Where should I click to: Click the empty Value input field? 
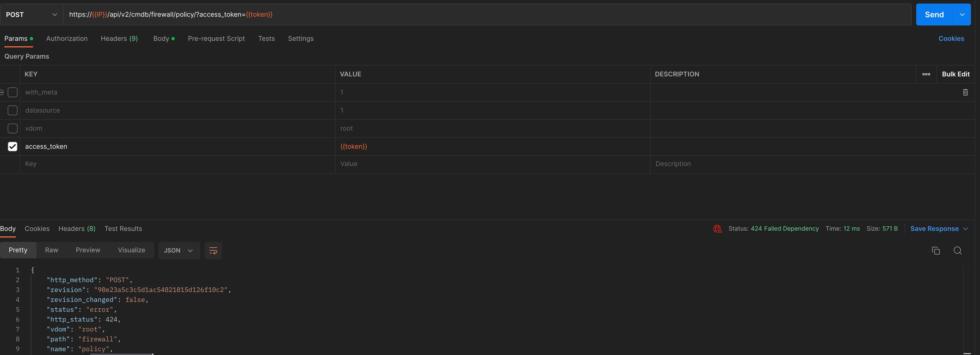tap(492, 164)
